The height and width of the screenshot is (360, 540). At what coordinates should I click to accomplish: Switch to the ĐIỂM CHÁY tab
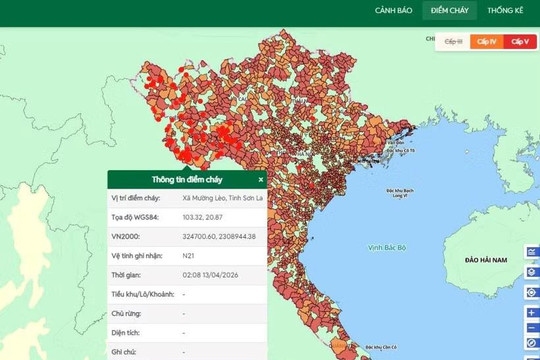coord(449,10)
